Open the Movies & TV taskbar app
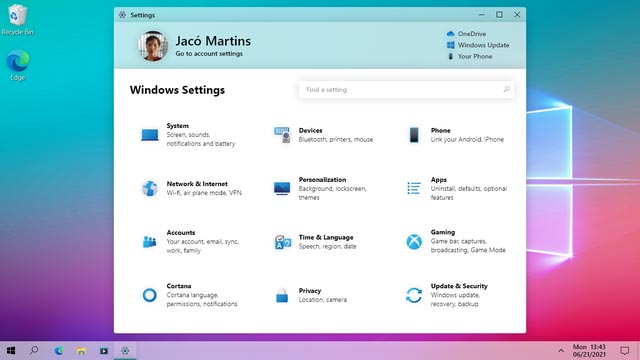 tap(104, 351)
